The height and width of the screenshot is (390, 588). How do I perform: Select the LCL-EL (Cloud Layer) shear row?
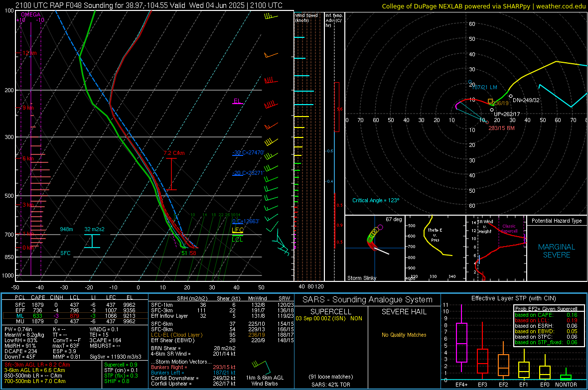[x=222, y=335]
